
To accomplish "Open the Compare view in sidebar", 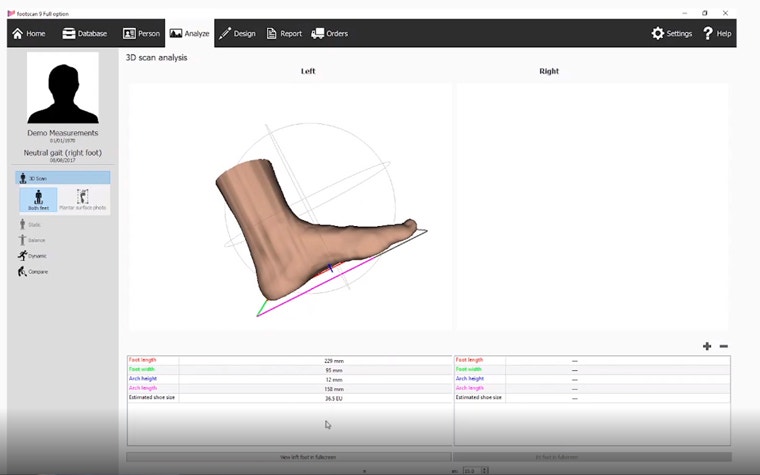I will (x=33, y=271).
